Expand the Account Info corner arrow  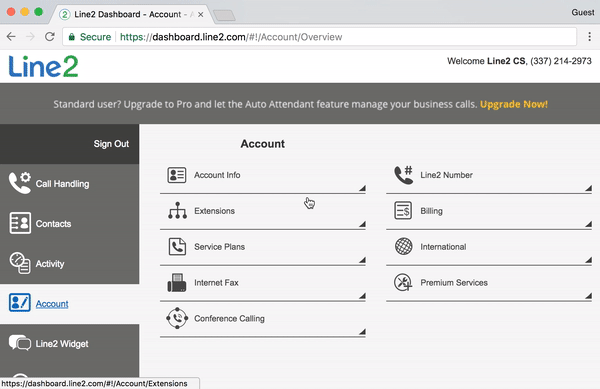(x=362, y=188)
